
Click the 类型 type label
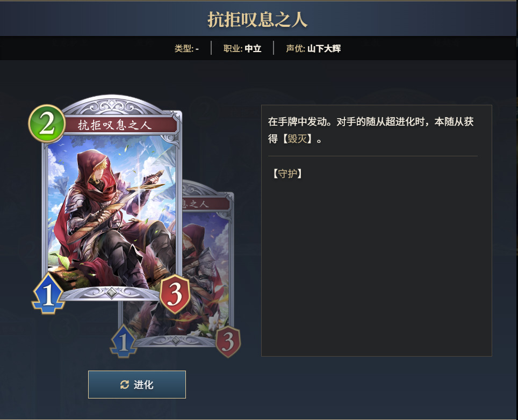tap(186, 48)
